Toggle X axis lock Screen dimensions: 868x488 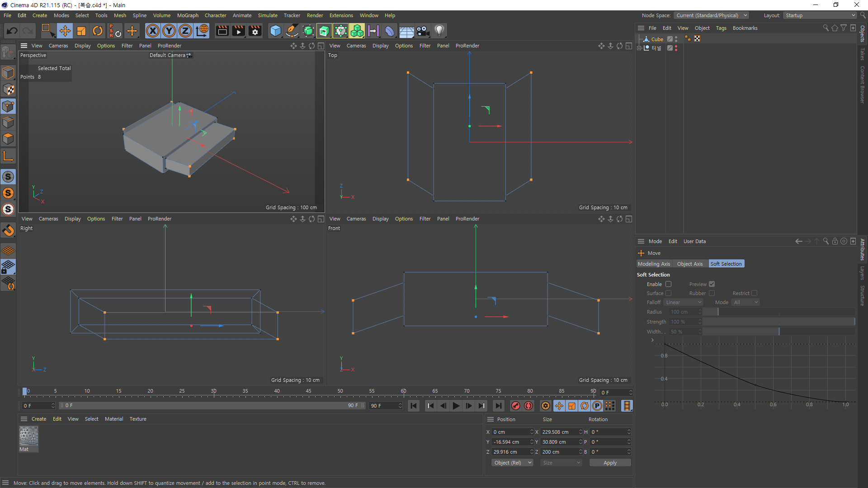(x=153, y=31)
